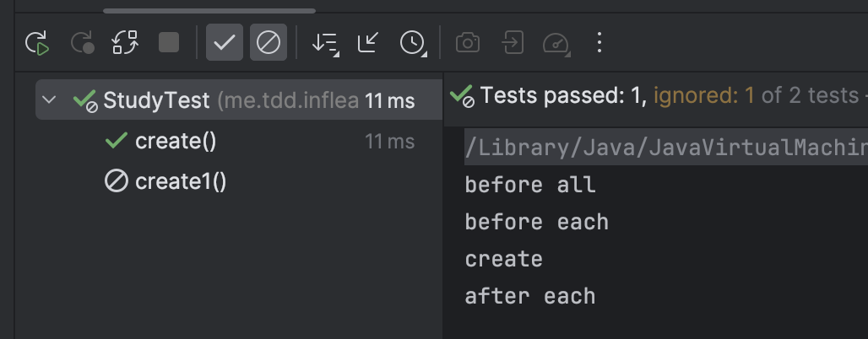Screen dimensions: 868x339
Task: Click the Rerun tests icon
Action: [x=37, y=42]
